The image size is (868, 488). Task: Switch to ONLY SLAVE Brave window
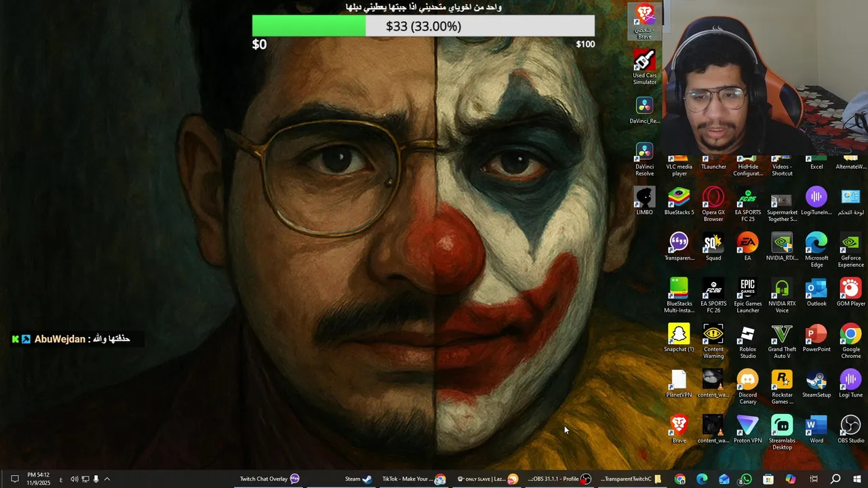tap(488, 479)
